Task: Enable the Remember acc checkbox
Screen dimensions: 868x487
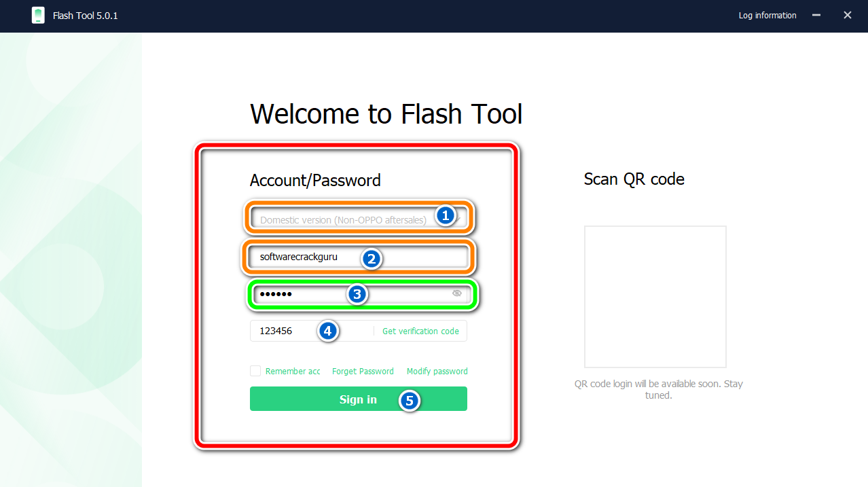Action: coord(255,371)
